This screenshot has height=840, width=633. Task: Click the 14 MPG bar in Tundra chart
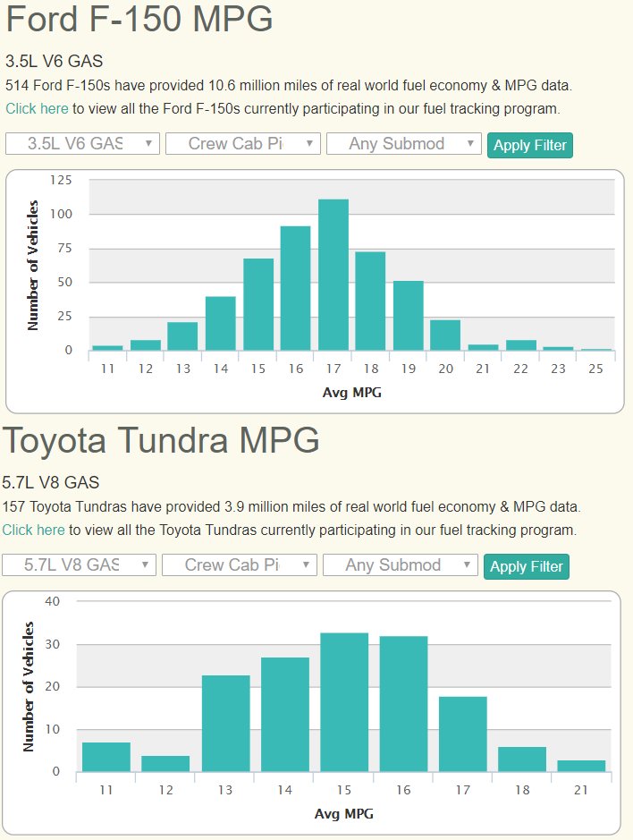[x=285, y=715]
